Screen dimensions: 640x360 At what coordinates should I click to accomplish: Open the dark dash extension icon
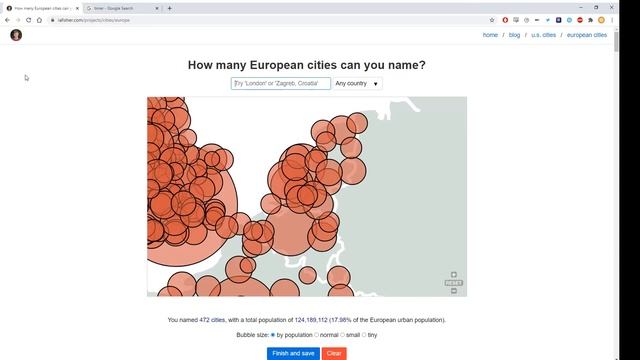pos(537,20)
